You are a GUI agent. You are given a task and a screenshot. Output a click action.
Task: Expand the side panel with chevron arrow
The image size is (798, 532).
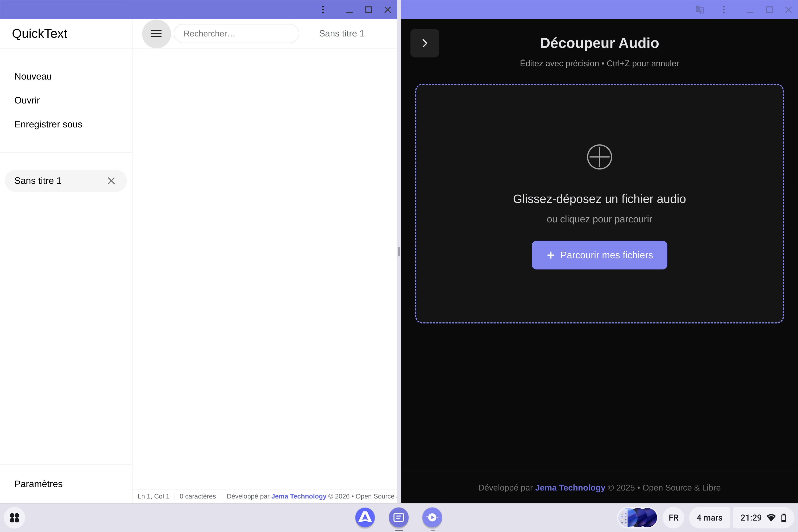(x=425, y=43)
